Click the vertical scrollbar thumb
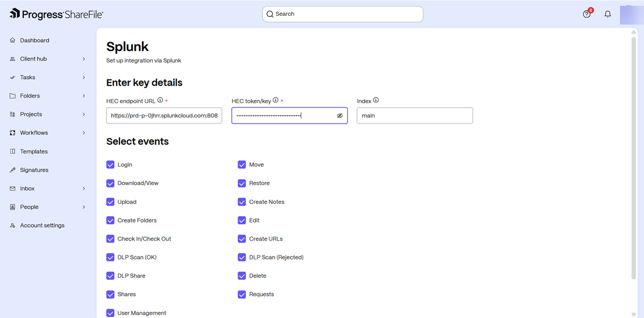Image resolution: width=644 pixels, height=318 pixels. (x=633, y=158)
